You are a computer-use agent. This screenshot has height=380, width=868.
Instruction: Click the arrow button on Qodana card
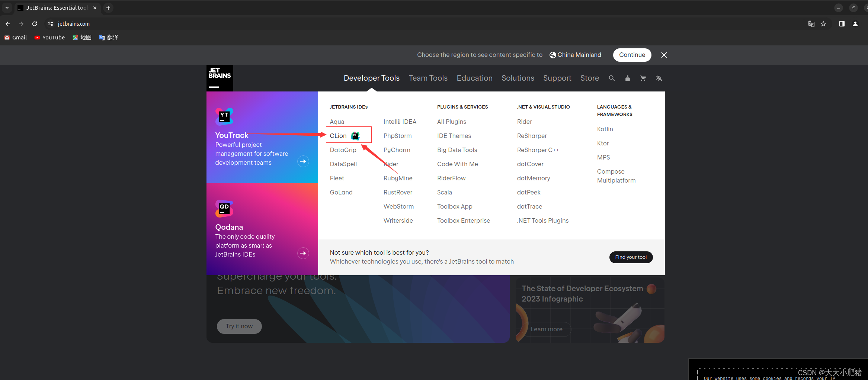(303, 253)
